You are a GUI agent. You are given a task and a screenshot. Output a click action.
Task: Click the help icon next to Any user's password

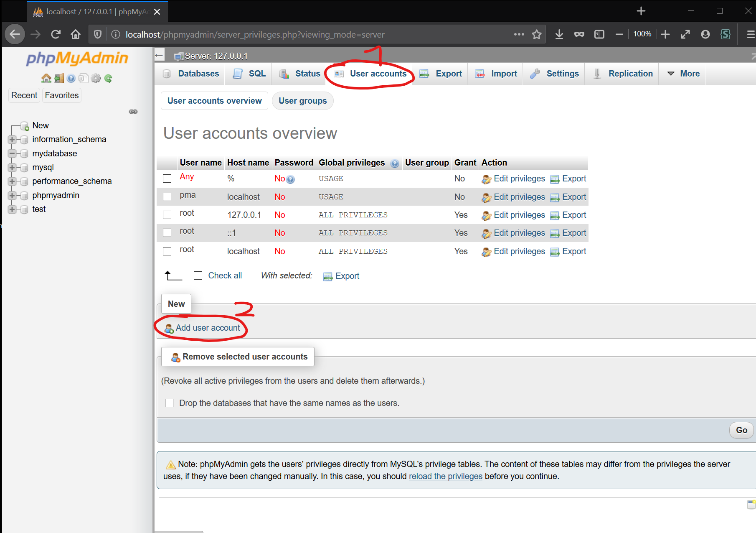click(x=291, y=180)
